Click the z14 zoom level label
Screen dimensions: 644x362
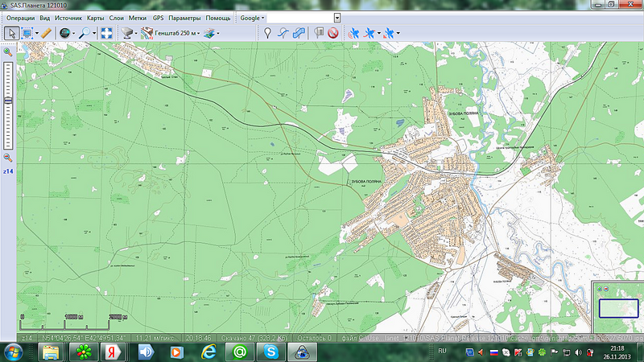click(8, 171)
